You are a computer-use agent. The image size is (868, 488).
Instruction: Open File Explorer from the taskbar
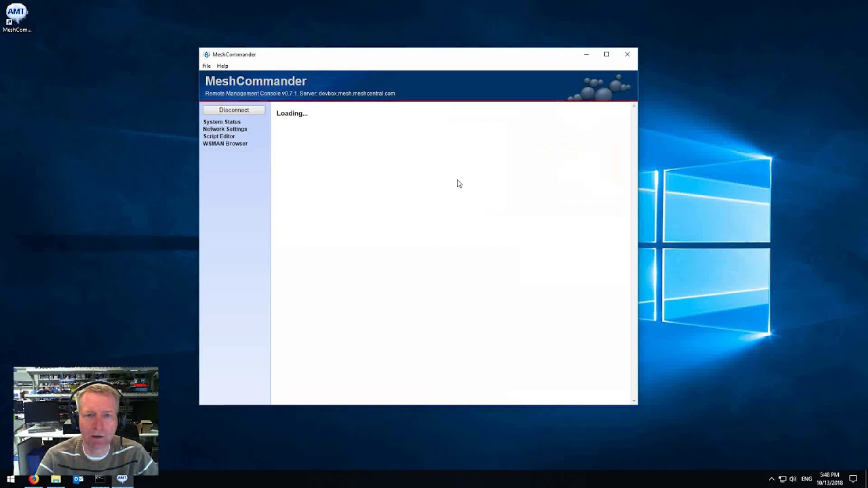pyautogui.click(x=56, y=479)
